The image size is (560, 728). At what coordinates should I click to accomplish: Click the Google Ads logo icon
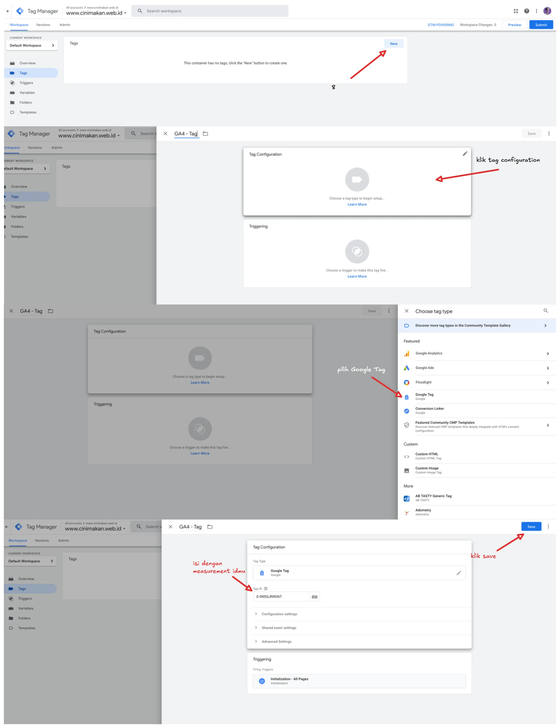coord(406,368)
